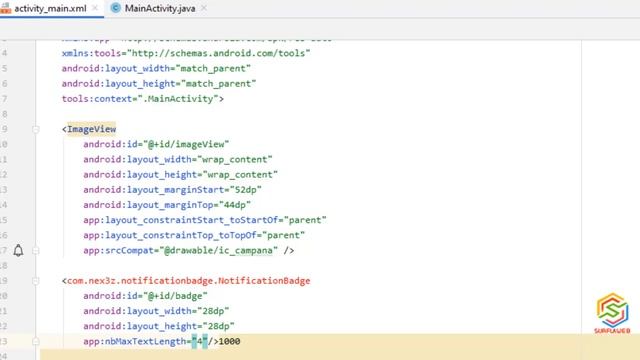The width and height of the screenshot is (640, 360).
Task: Open the MainActivity.java tab
Action: coord(160,9)
